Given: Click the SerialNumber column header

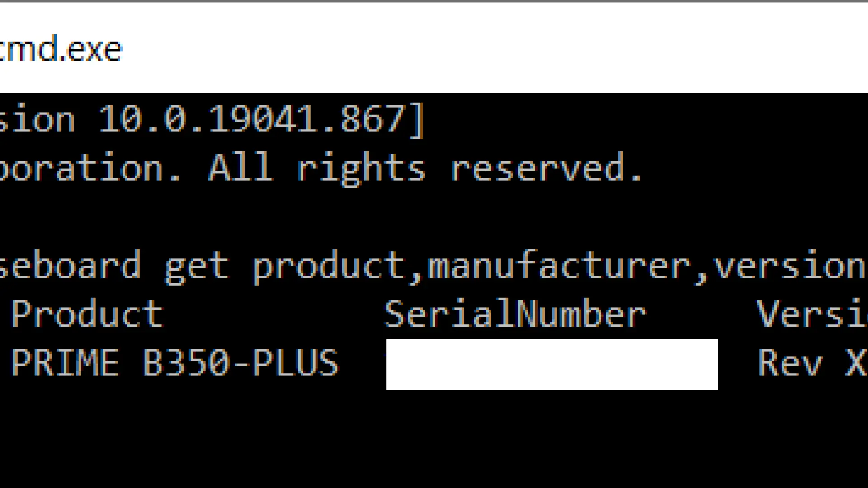Looking at the screenshot, I should 515,314.
